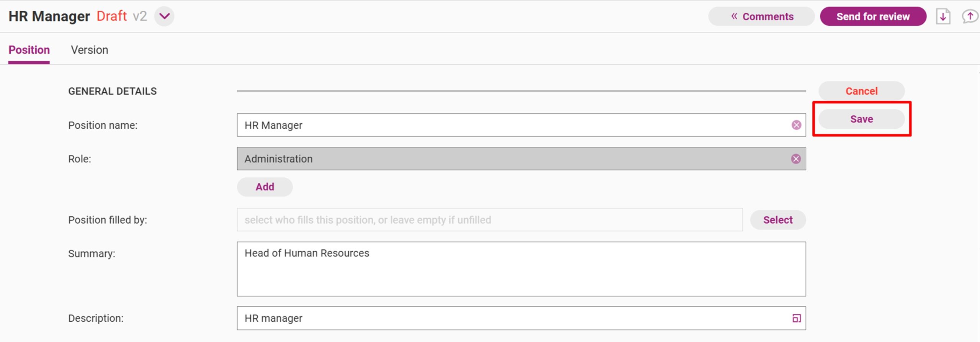Click the double chevron beside Comments

pos(734,16)
